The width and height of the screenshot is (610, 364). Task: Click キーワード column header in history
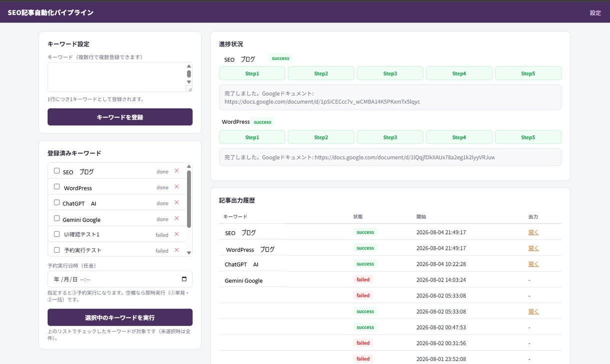(235, 217)
